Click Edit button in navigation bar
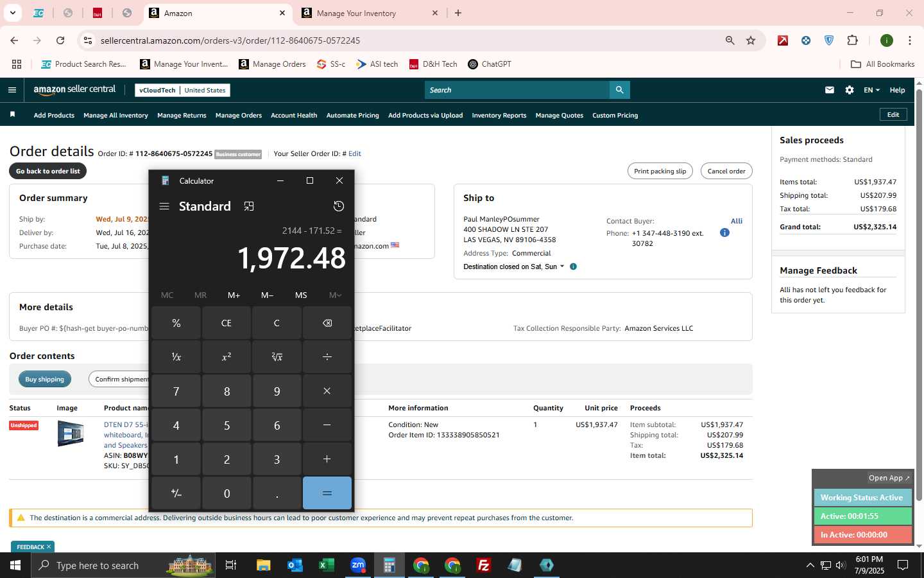The height and width of the screenshot is (578, 924). pos(893,114)
